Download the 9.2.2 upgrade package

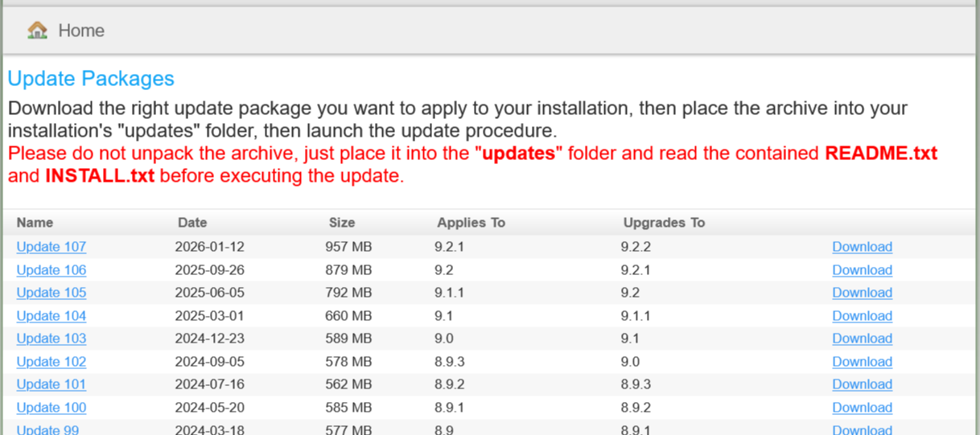(x=862, y=247)
